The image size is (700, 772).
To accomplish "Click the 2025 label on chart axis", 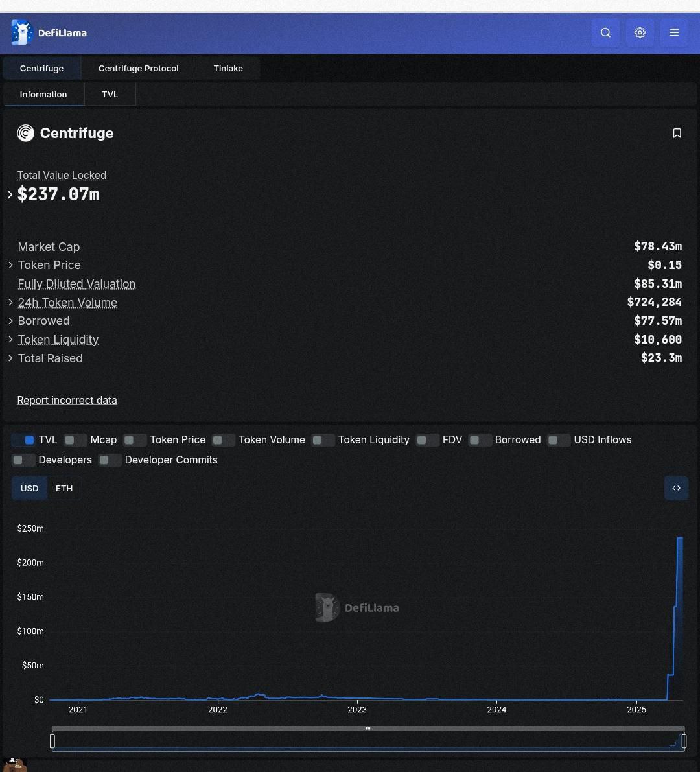I will tap(636, 710).
